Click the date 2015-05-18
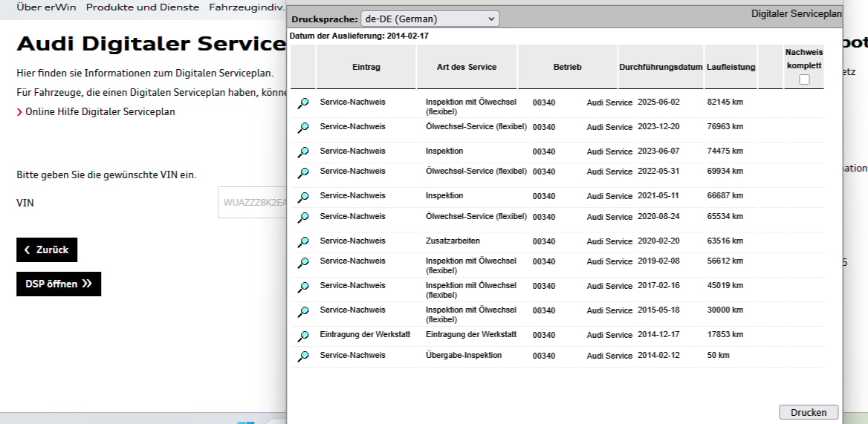The height and width of the screenshot is (424, 868). tap(658, 310)
